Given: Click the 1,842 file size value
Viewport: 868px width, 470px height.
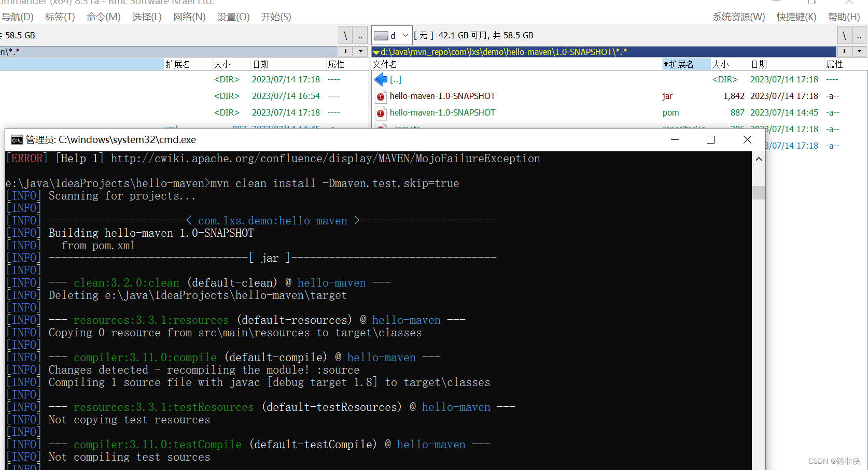Looking at the screenshot, I should (734, 96).
